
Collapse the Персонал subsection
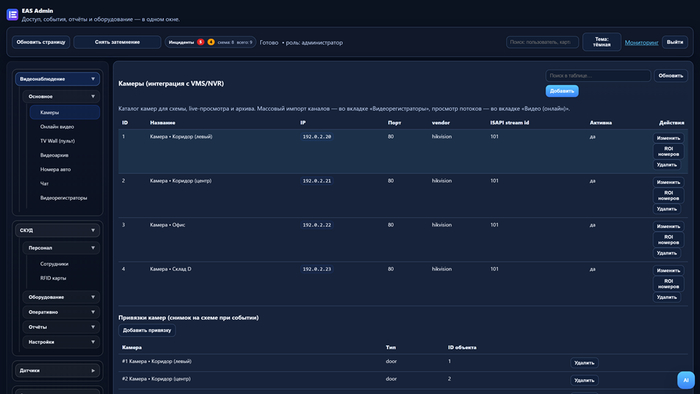(x=61, y=248)
